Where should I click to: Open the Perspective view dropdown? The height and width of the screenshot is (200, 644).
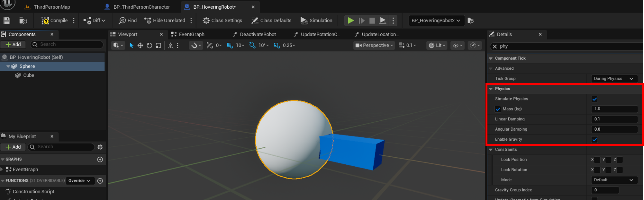coord(374,46)
